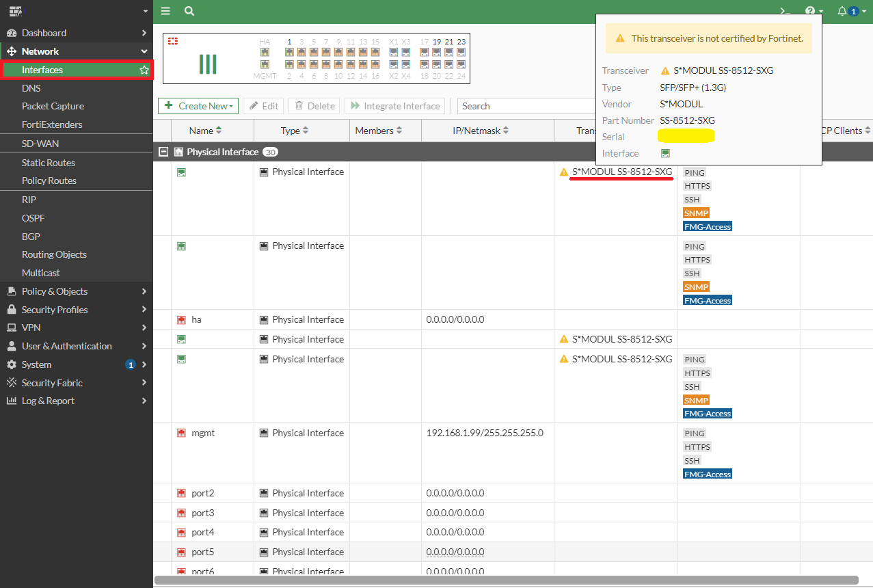
Task: Click the status icon beside mgmt interface
Action: pyautogui.click(x=181, y=433)
